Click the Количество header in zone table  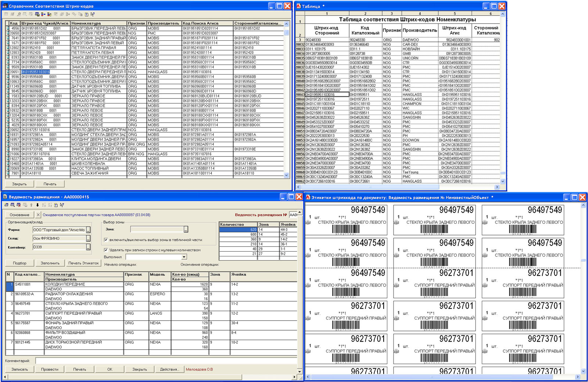238,224
